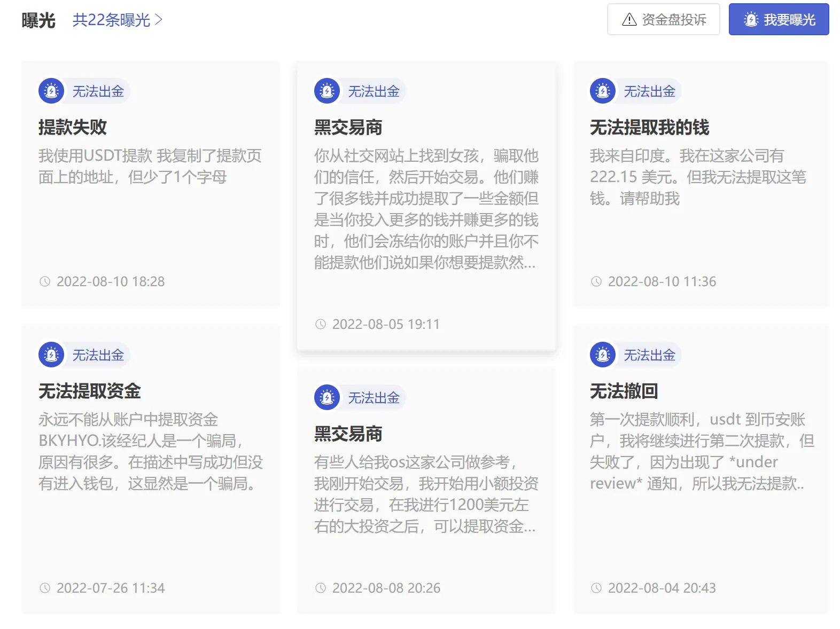Click the 无法出金 tag on 无法提取我的钱 card
The image size is (840, 629).
[x=650, y=91]
